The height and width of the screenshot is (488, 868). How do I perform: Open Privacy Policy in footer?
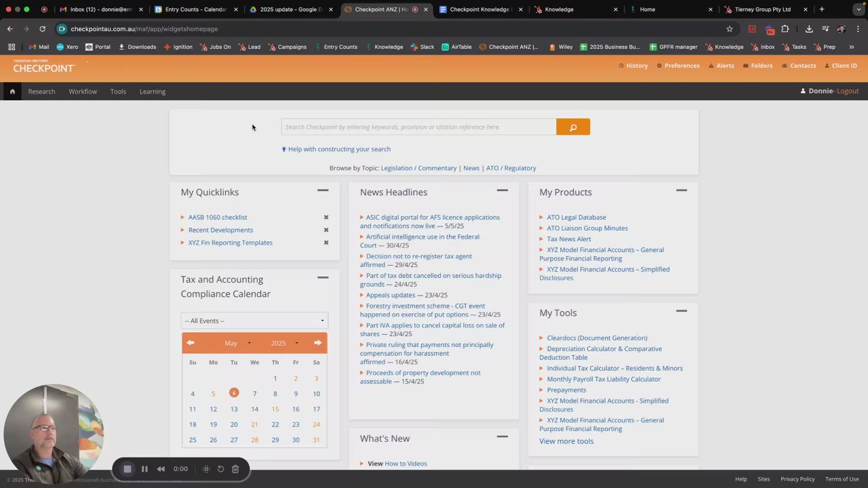[797, 479]
